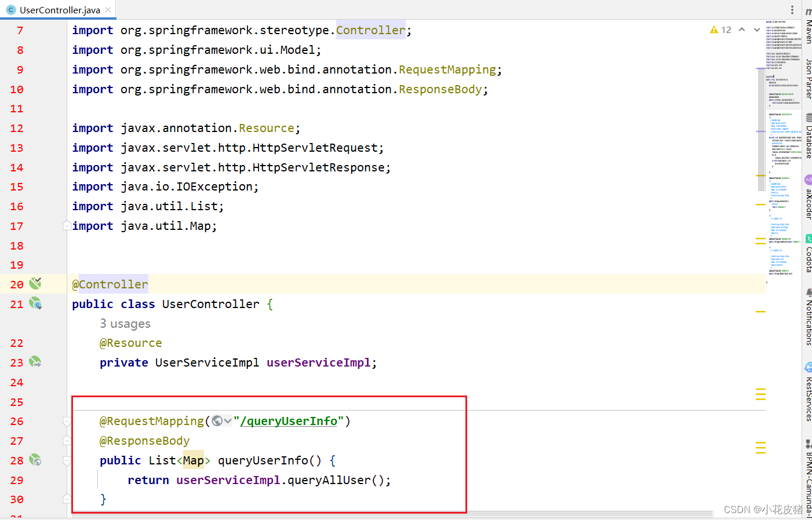Screen dimensions: 812x520
Task: Open the Codota tool window
Action: pyautogui.click(x=808, y=253)
